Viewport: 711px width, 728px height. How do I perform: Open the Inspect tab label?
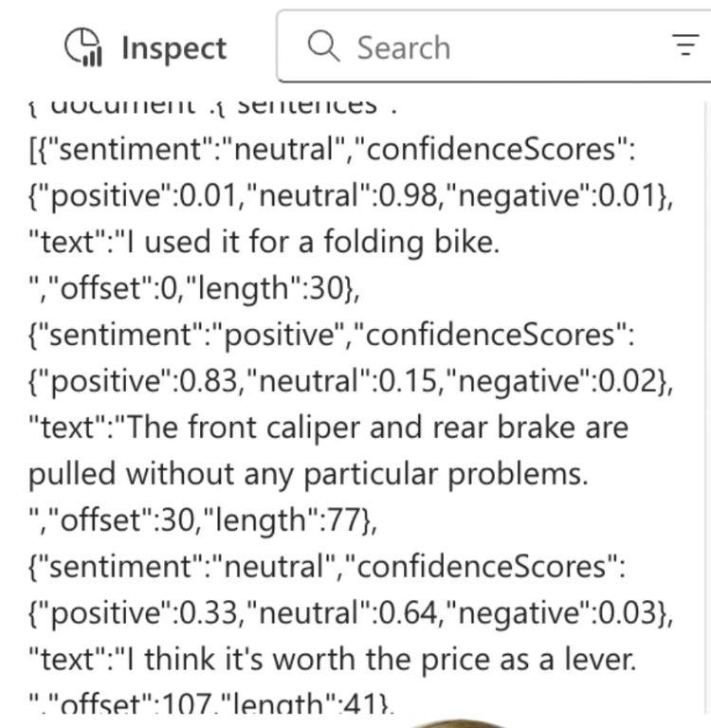point(173,48)
